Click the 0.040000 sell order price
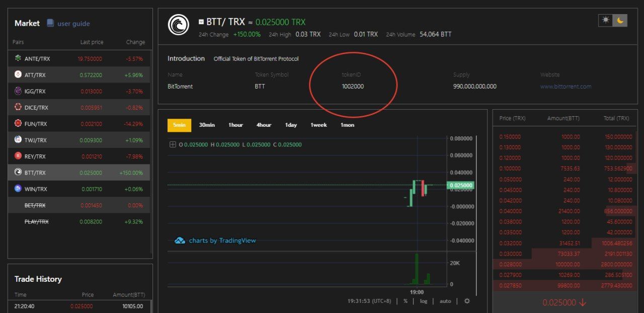The height and width of the screenshot is (313, 644). [x=510, y=211]
